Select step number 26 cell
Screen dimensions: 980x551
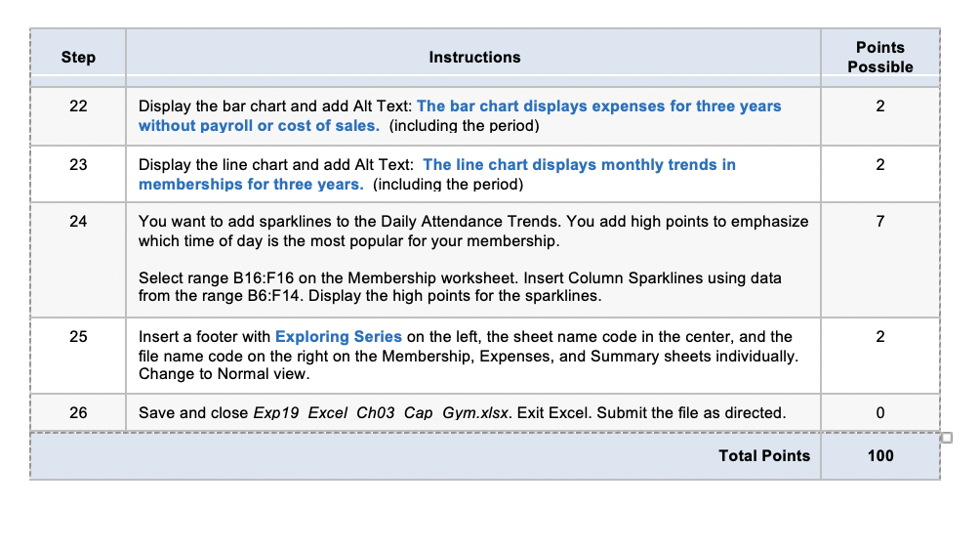pos(78,413)
